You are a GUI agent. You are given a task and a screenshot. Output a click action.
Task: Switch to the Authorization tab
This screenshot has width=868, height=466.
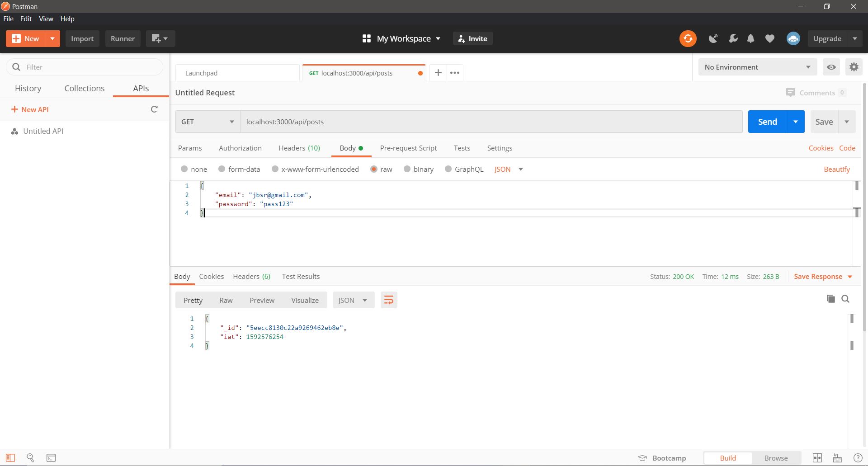pyautogui.click(x=240, y=148)
